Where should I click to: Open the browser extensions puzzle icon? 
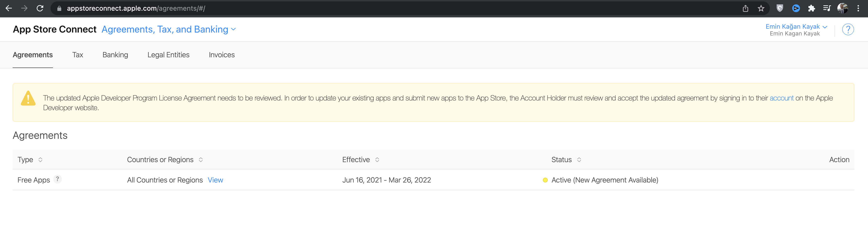pos(811,8)
